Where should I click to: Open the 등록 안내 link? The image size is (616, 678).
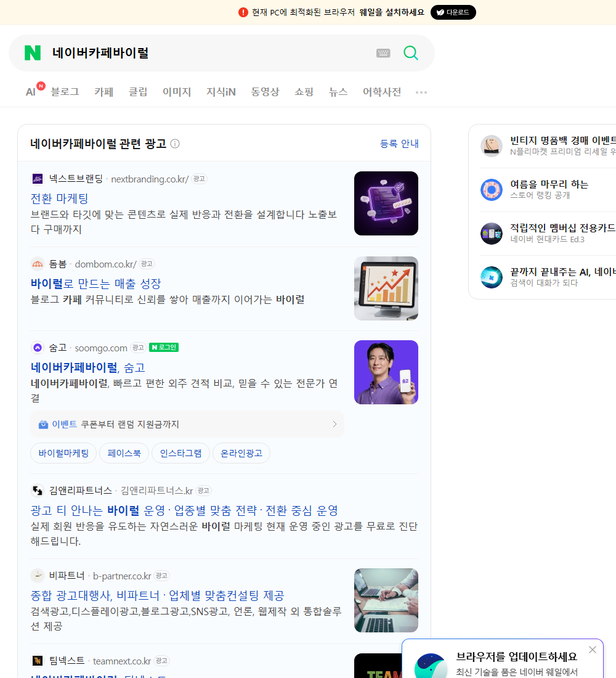click(399, 144)
